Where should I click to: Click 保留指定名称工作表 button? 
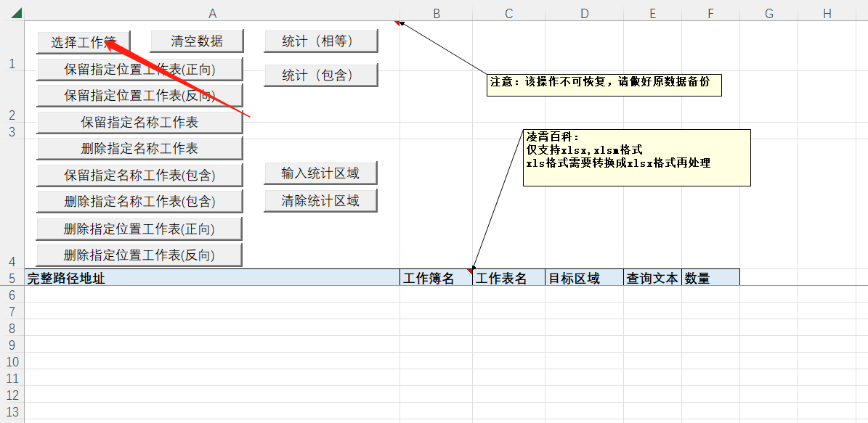139,122
